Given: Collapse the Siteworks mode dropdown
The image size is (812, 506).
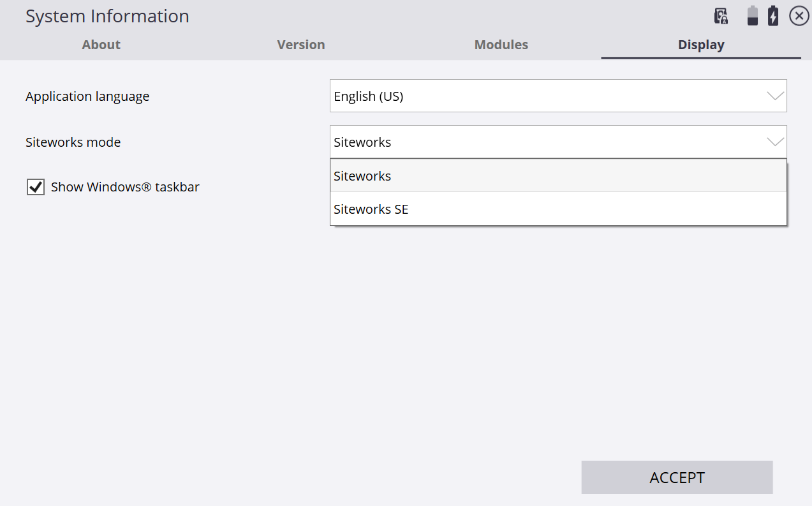Looking at the screenshot, I should [x=558, y=142].
